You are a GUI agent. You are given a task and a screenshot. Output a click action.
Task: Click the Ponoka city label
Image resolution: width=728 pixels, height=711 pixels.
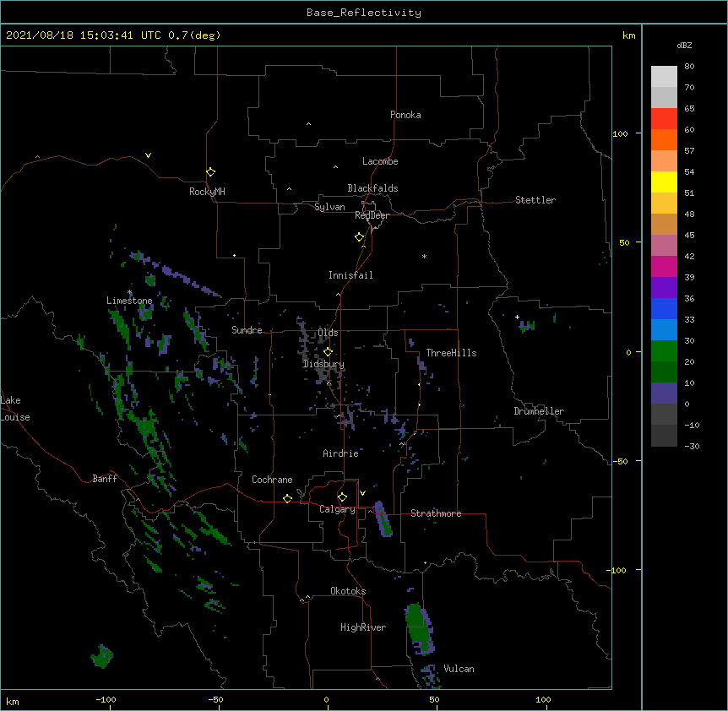click(x=405, y=115)
